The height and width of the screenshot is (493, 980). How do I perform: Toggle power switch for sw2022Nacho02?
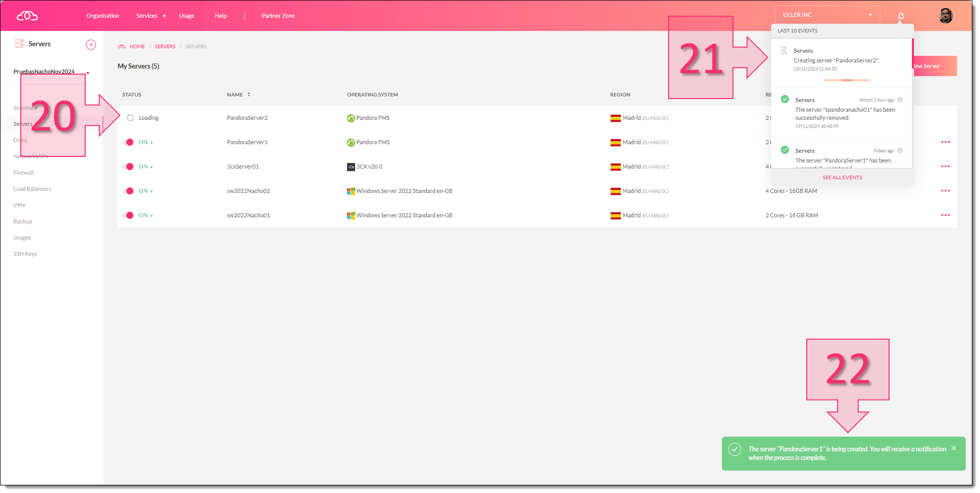128,191
